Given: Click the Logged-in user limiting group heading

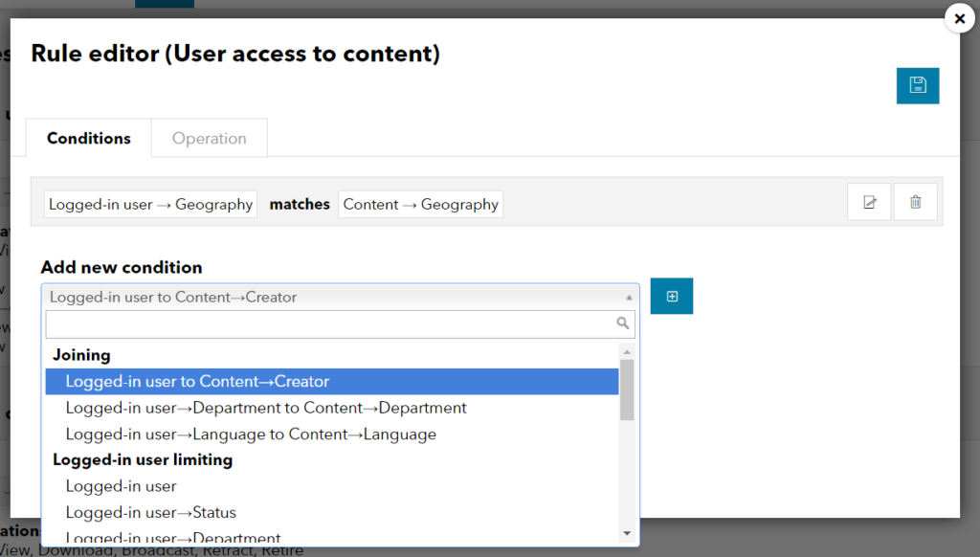Looking at the screenshot, I should [143, 460].
